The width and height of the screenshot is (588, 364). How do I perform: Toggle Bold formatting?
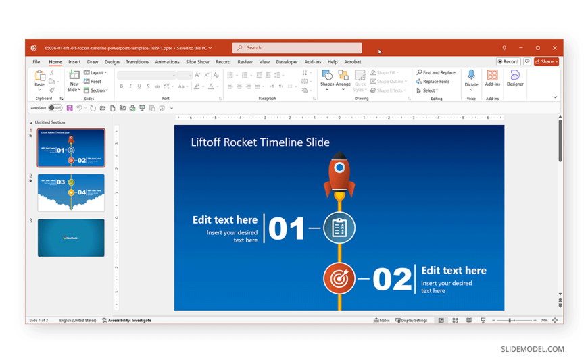coord(122,86)
